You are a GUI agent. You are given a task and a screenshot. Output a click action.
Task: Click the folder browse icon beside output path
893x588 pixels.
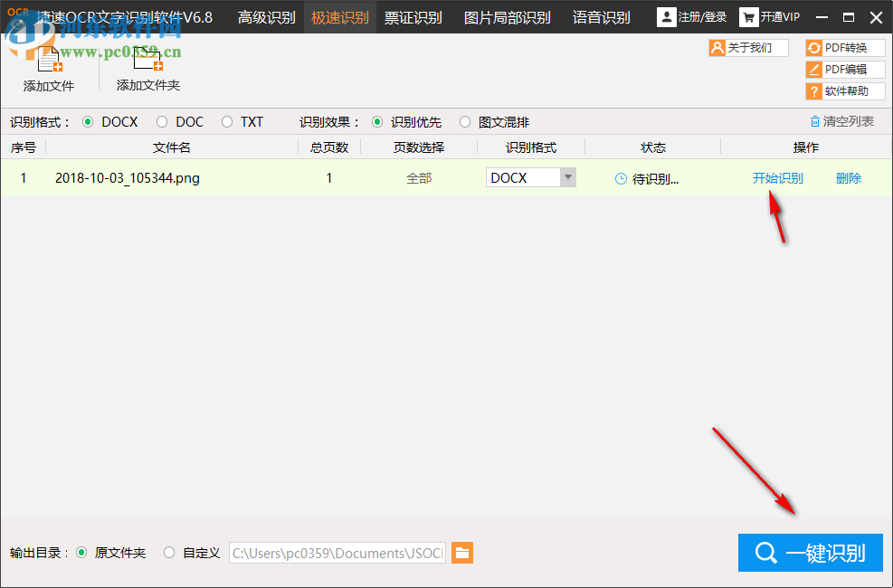[462, 552]
